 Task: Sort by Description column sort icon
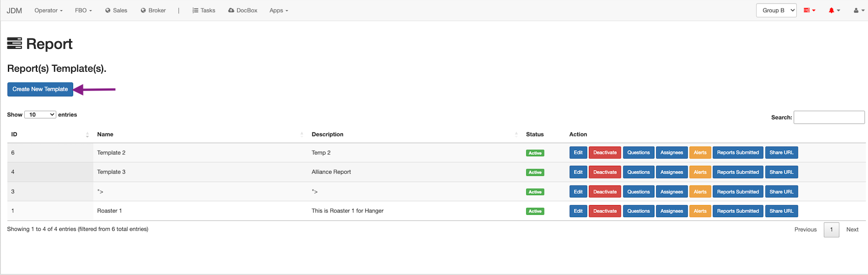(516, 134)
